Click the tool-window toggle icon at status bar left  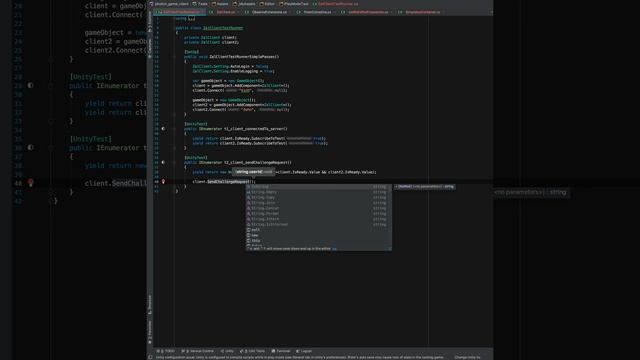(x=151, y=357)
